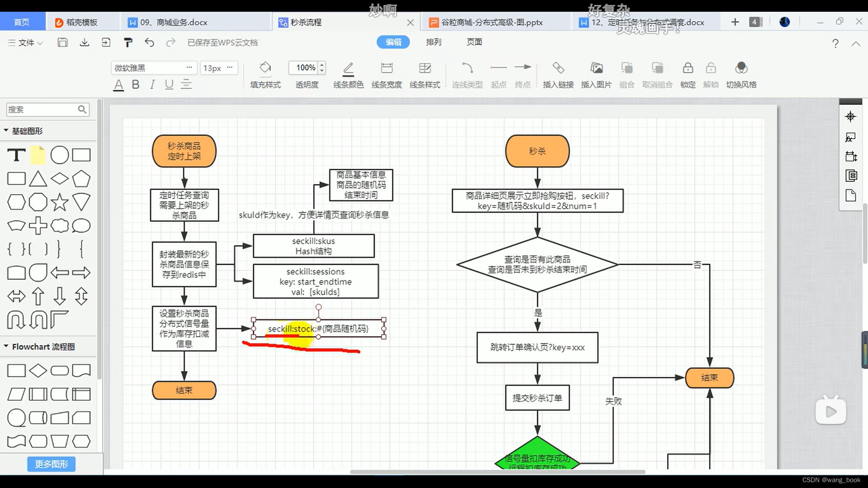The image size is (868, 488).
Task: Open the 首页 home tab
Action: tap(22, 22)
